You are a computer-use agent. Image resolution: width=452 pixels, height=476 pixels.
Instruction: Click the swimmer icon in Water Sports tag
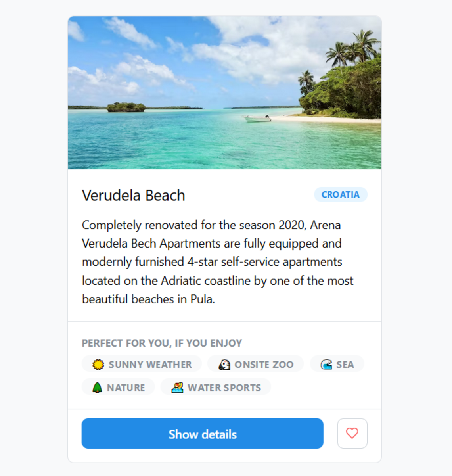click(x=178, y=387)
